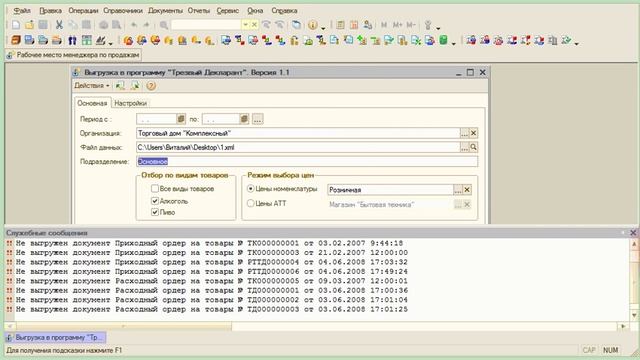The height and width of the screenshot is (360, 640).
Task: Select the Цены АТТ radio button
Action: 251,203
